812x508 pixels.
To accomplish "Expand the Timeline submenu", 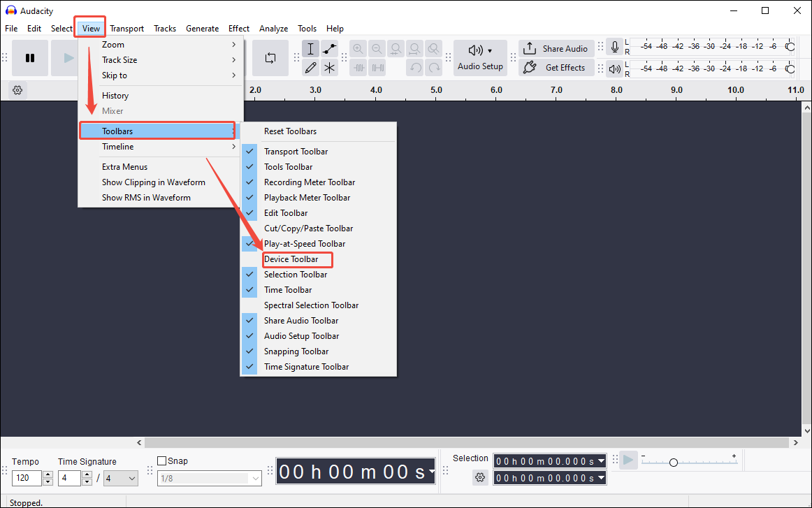I will (x=161, y=147).
